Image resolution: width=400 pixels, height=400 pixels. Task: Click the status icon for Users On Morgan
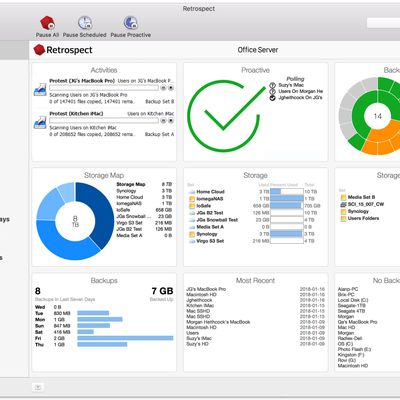coord(272,91)
